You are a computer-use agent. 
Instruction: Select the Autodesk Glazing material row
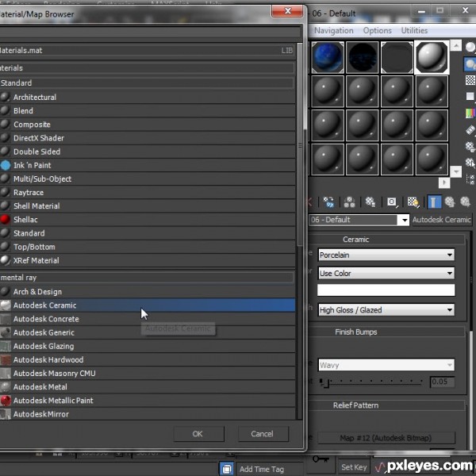point(148,347)
